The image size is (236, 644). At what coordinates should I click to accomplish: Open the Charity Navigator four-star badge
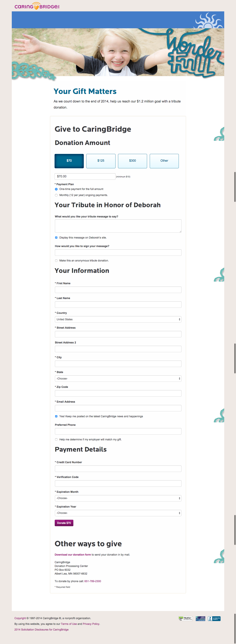200,619
